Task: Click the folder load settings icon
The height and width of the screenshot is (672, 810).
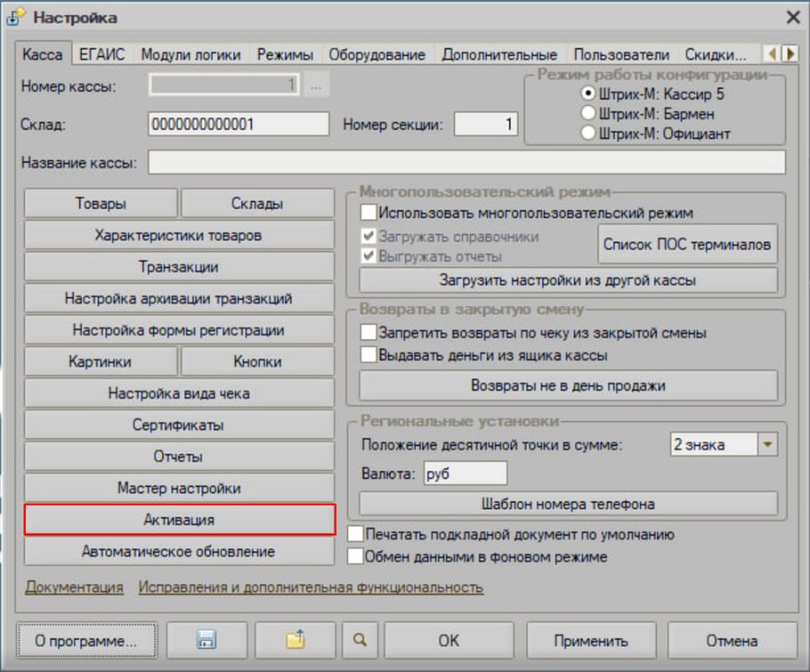Action: 295,640
